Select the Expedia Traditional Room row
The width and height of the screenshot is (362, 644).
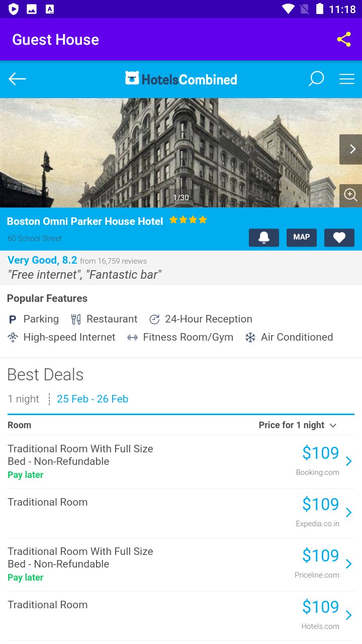181,513
